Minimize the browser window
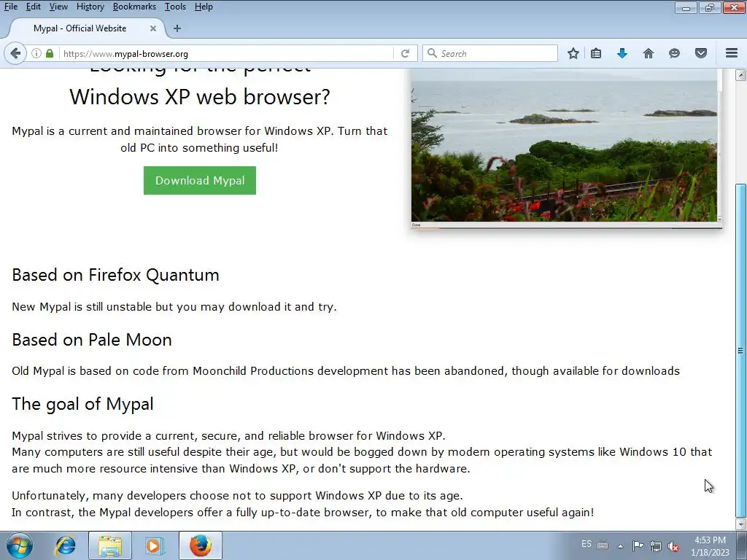The image size is (747, 560). pyautogui.click(x=686, y=7)
